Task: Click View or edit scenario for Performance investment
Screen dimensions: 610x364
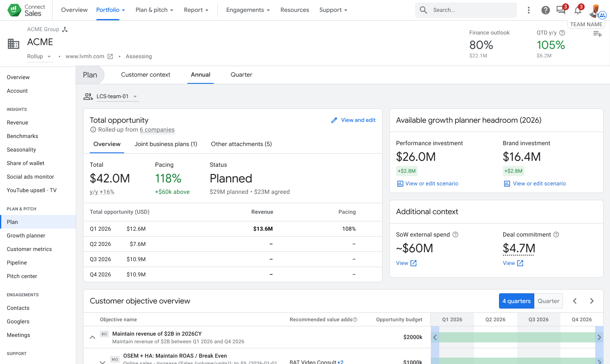Action: [x=432, y=184]
